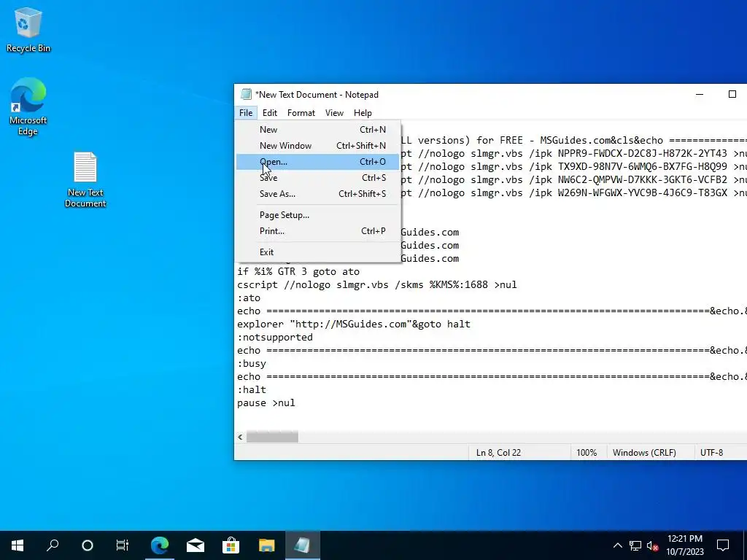Close the open File menu

pyautogui.click(x=246, y=113)
